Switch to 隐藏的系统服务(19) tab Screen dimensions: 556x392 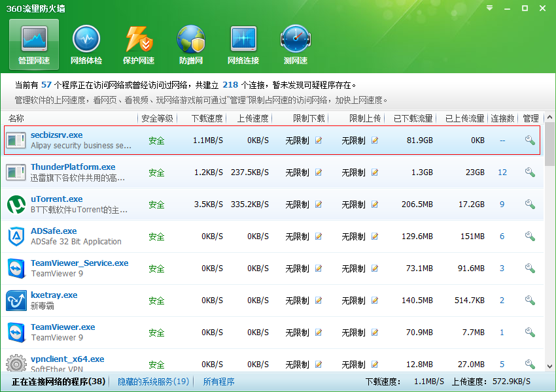(153, 382)
